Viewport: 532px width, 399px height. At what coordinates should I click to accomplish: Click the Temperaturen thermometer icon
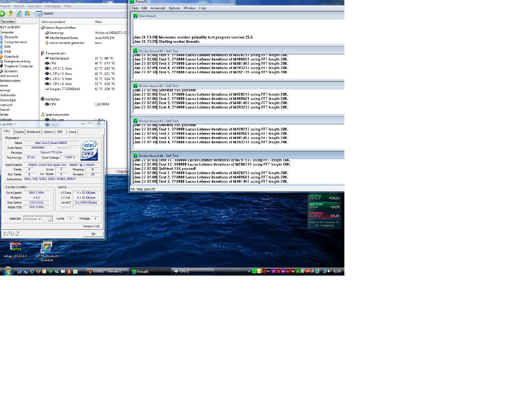42,53
